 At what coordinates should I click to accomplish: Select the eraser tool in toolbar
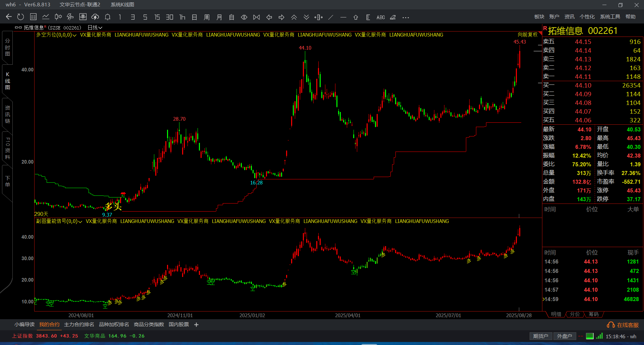(x=393, y=17)
